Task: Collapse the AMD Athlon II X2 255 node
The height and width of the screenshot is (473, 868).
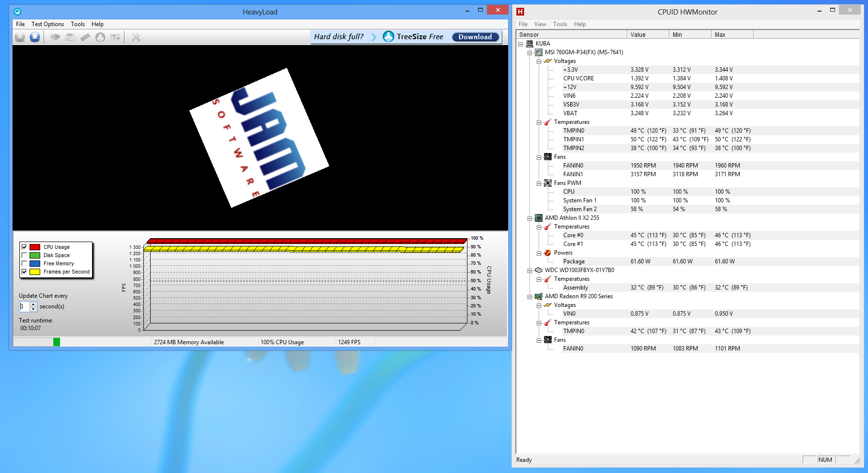Action: (x=530, y=218)
